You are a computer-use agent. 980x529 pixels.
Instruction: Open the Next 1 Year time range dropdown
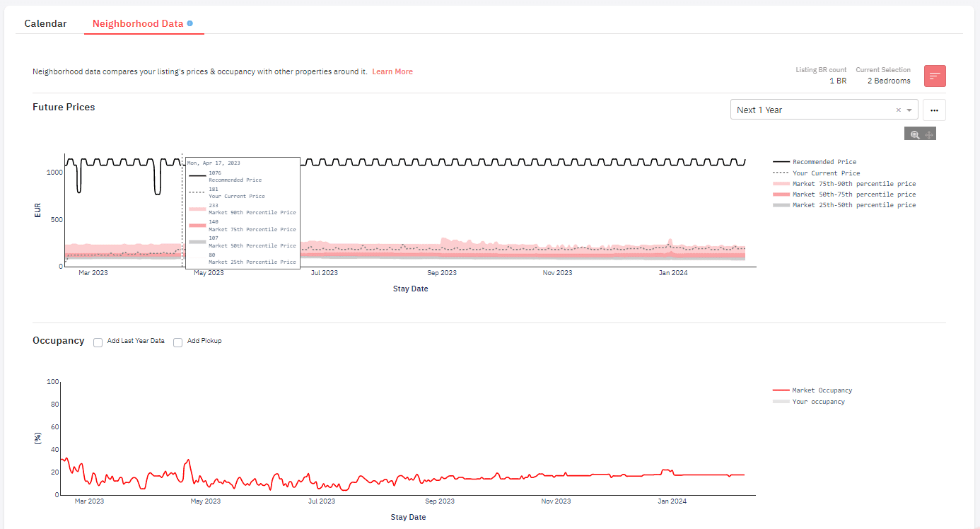[909, 110]
